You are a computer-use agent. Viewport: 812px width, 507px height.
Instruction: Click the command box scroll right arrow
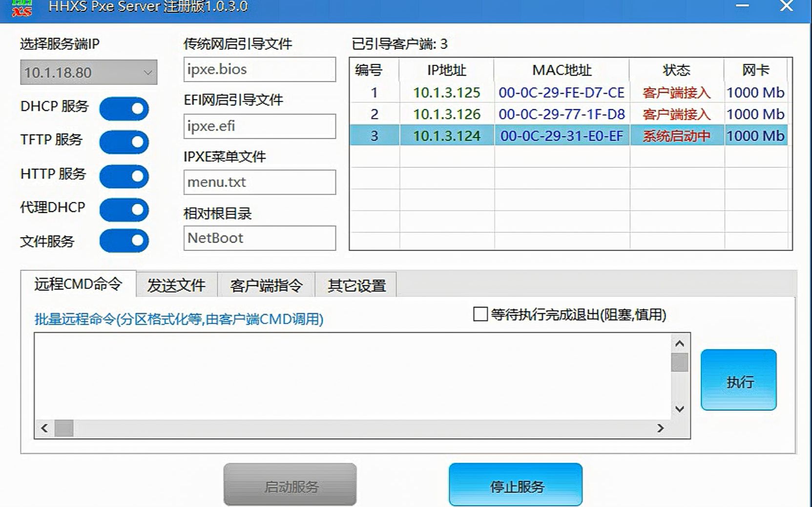point(661,428)
